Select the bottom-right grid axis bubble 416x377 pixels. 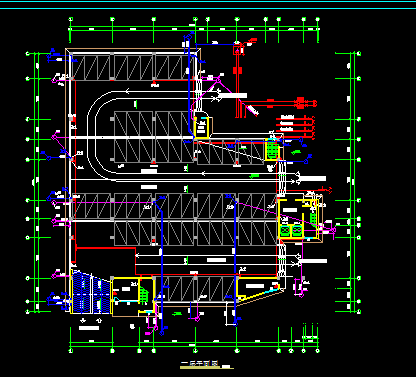(x=318, y=351)
